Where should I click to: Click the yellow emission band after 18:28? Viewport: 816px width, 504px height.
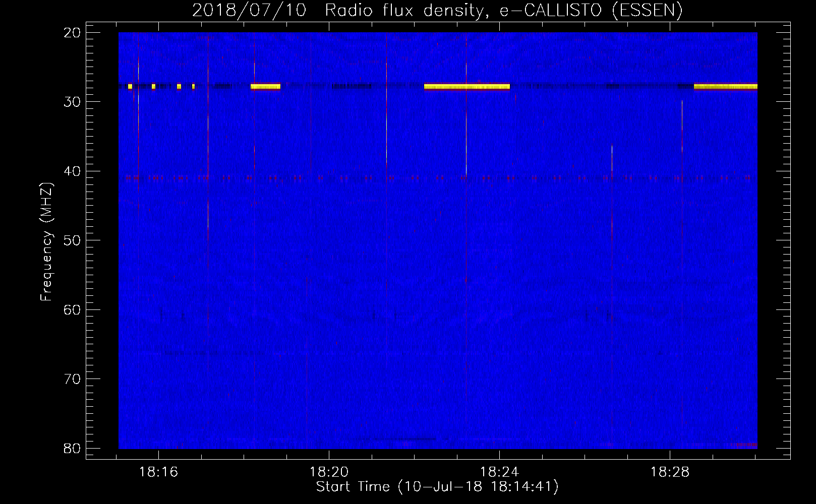click(x=726, y=87)
